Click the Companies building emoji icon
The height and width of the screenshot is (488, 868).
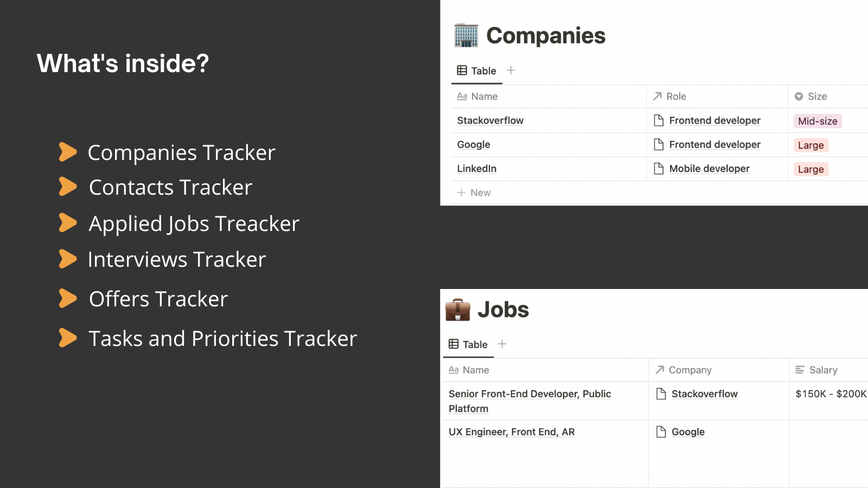(466, 35)
